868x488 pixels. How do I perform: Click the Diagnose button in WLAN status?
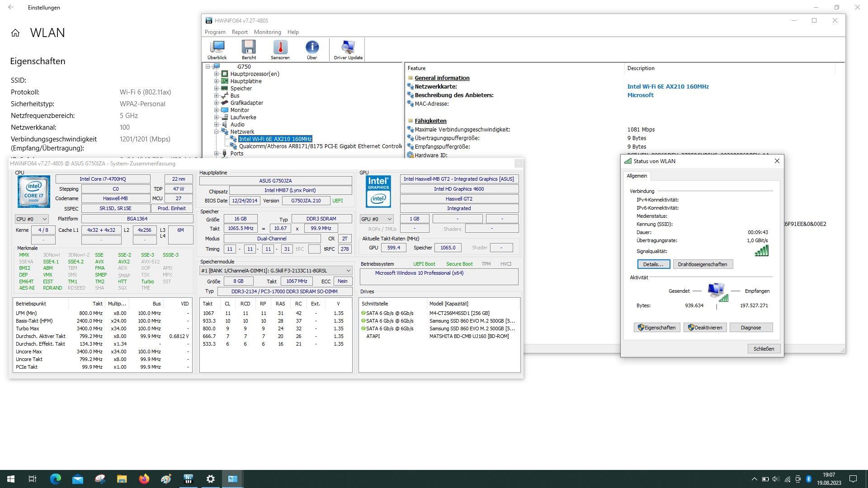point(750,327)
